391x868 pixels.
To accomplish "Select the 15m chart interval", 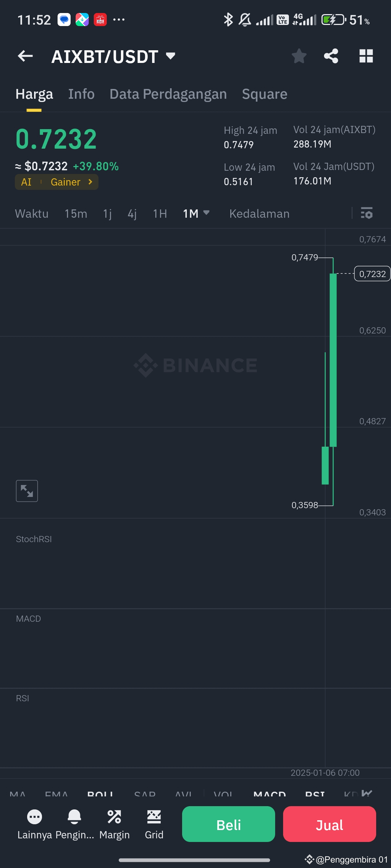I will [76, 214].
